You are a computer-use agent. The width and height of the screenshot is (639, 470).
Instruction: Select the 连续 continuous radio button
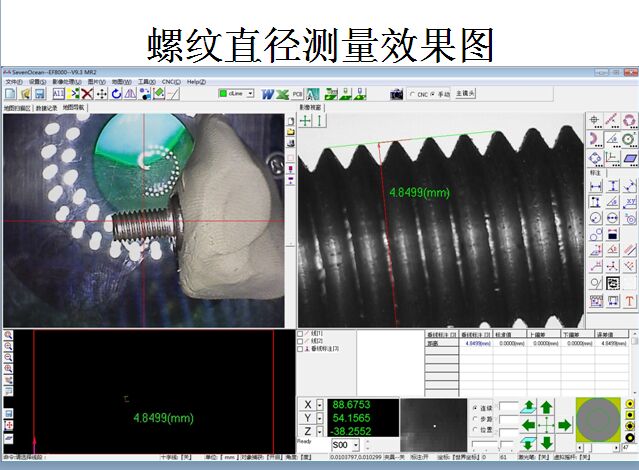tap(475, 408)
